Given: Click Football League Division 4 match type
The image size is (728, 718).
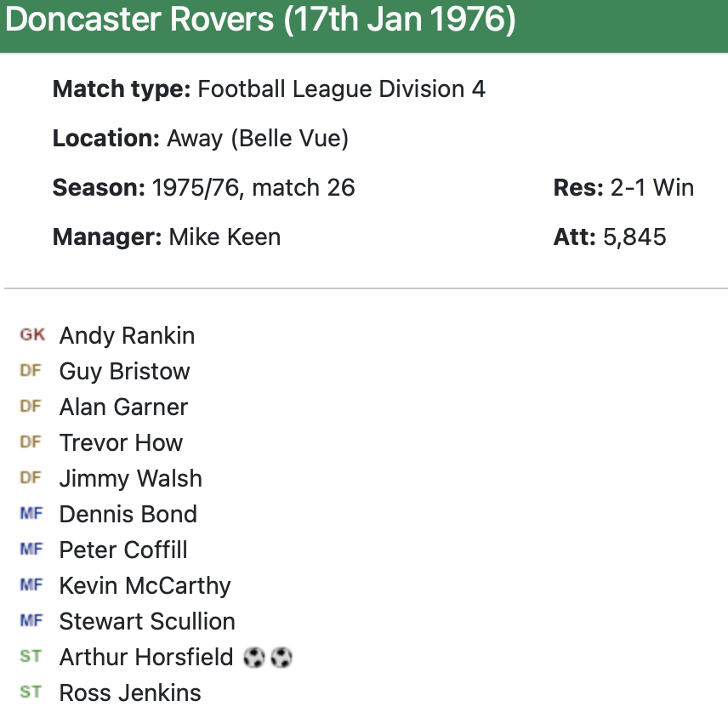Looking at the screenshot, I should 341,89.
